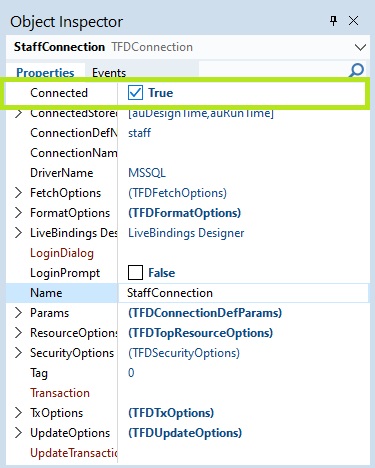Viewport: 375px width, 468px height.
Task: Select the DriverName property label
Action: pos(62,173)
